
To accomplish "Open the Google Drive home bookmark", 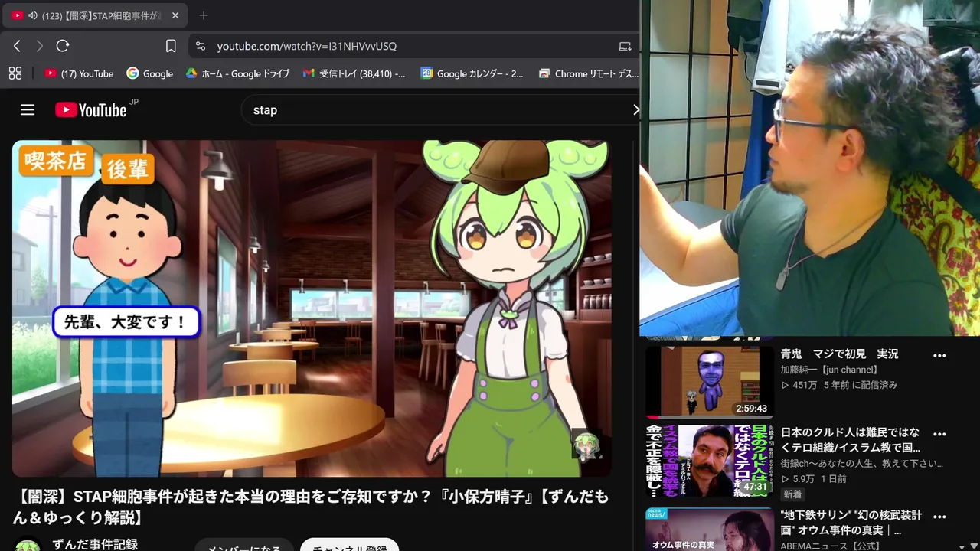I will [x=238, y=73].
